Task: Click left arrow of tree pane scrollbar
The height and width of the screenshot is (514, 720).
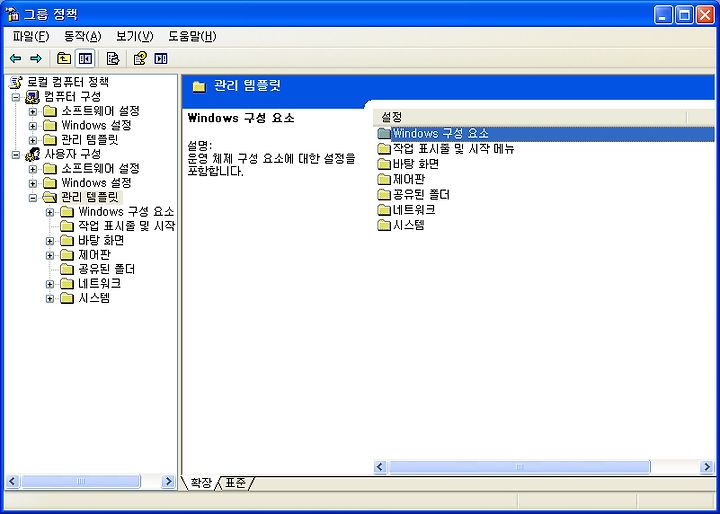Action: [x=12, y=481]
